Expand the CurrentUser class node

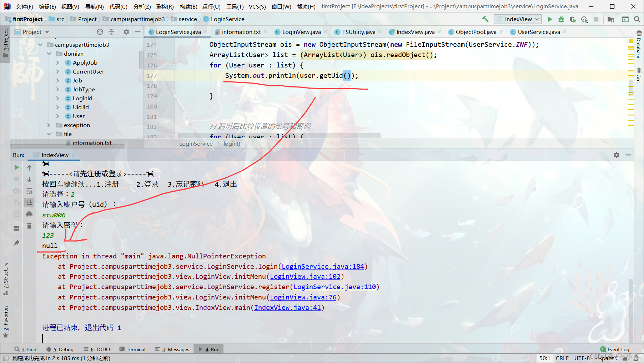click(57, 71)
